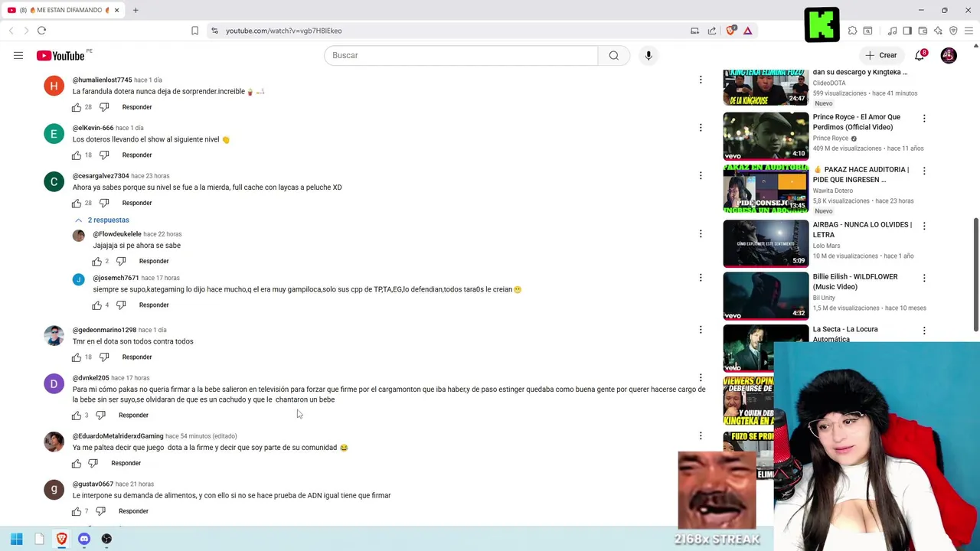Screen dimensions: 980x551
Task: Open the OBS icon in taskbar
Action: (x=106, y=539)
